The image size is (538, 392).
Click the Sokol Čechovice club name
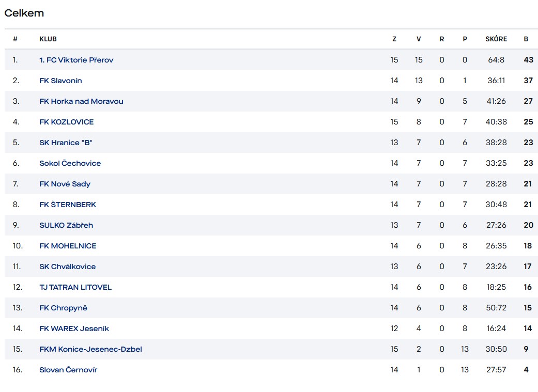point(70,163)
